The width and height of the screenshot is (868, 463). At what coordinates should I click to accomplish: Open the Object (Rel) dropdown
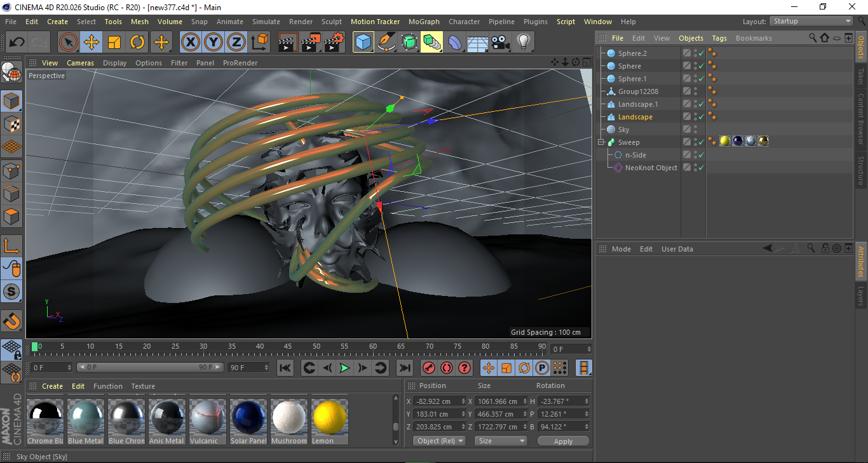[439, 441]
